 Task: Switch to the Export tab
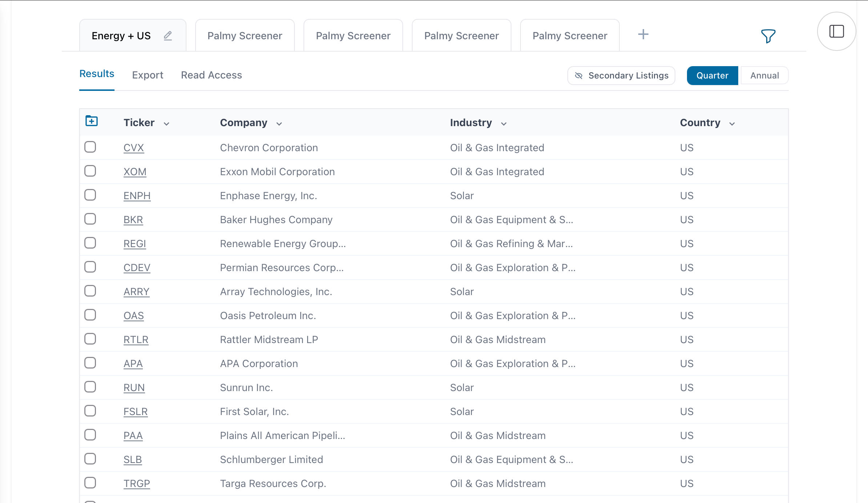click(148, 75)
